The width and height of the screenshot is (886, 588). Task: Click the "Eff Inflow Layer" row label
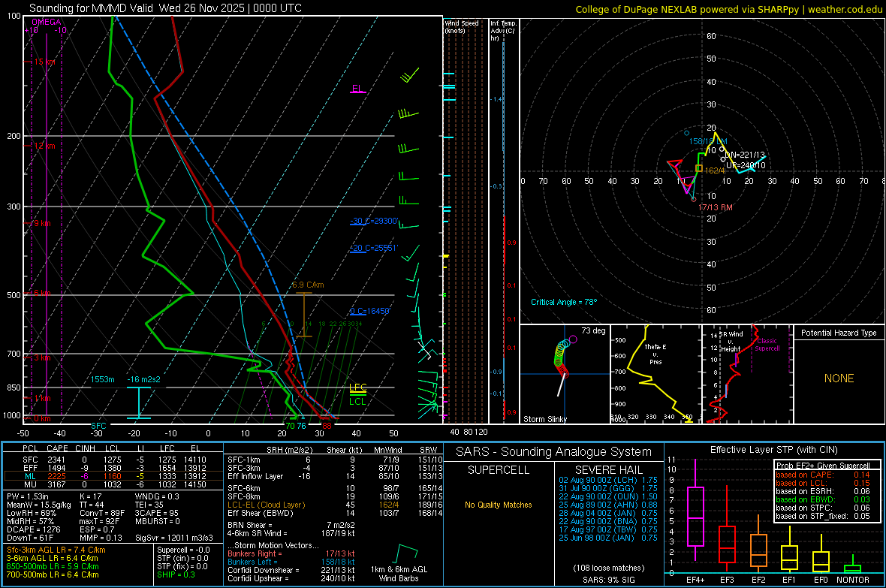click(x=256, y=477)
